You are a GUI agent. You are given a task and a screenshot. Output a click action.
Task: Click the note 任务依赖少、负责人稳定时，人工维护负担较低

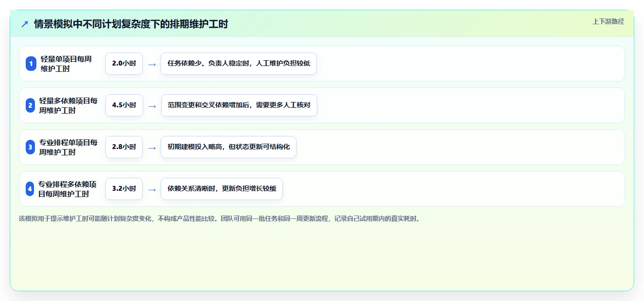[239, 64]
